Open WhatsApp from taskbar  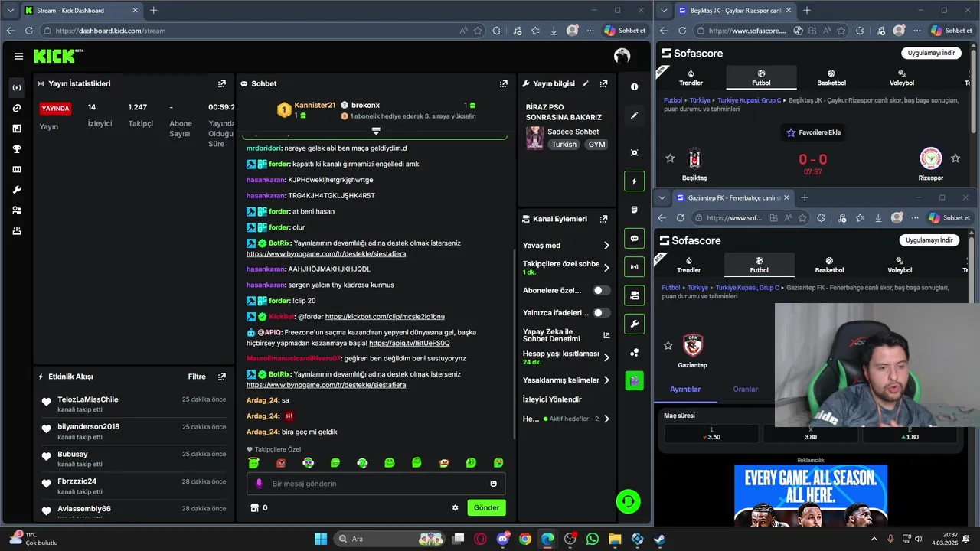(593, 539)
